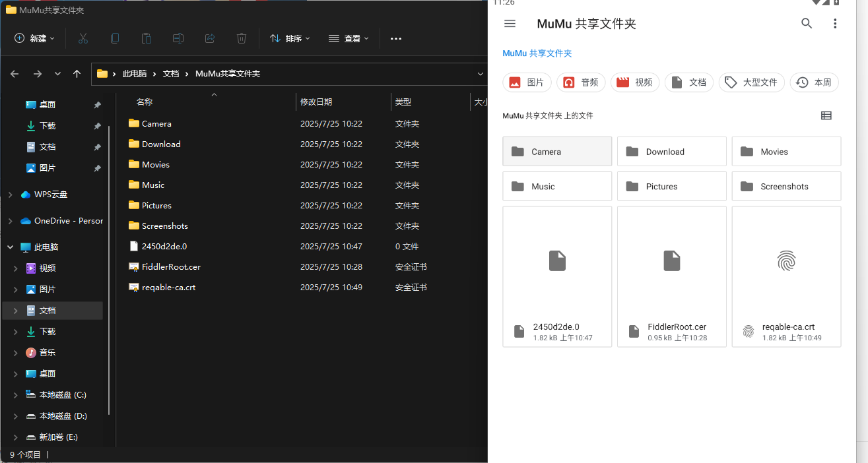Open the Movies folder tile in MuMu app
This screenshot has width=868, height=463.
pyautogui.click(x=786, y=152)
